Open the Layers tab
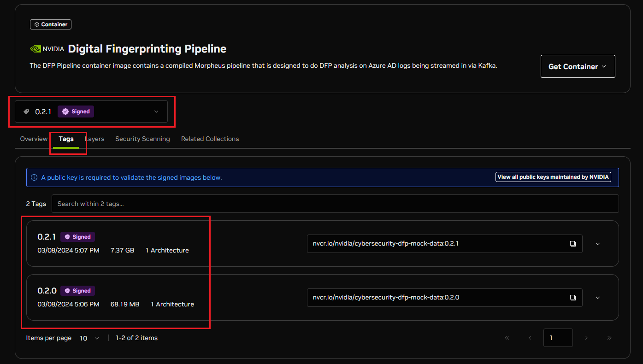The height and width of the screenshot is (364, 643). coord(94,139)
